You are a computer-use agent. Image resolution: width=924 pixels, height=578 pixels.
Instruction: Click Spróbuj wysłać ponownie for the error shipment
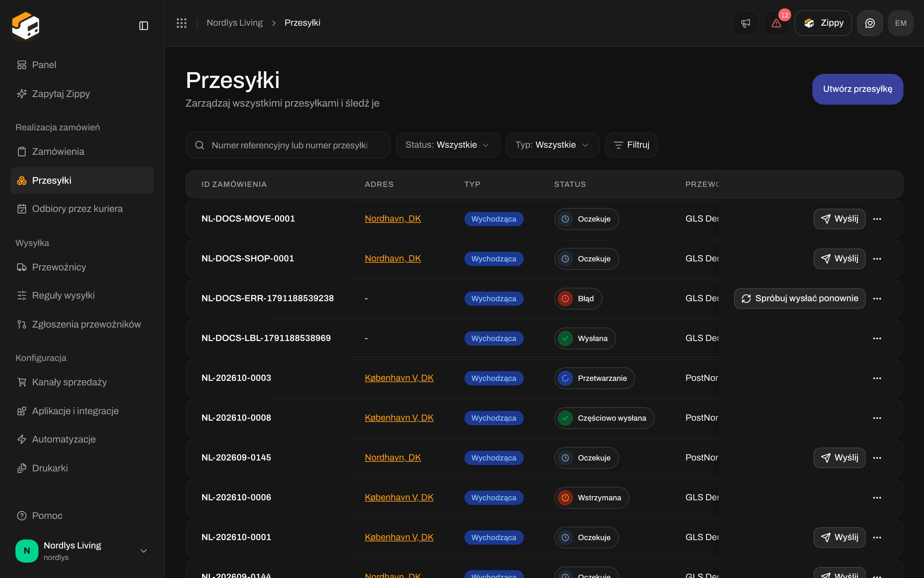coord(800,299)
